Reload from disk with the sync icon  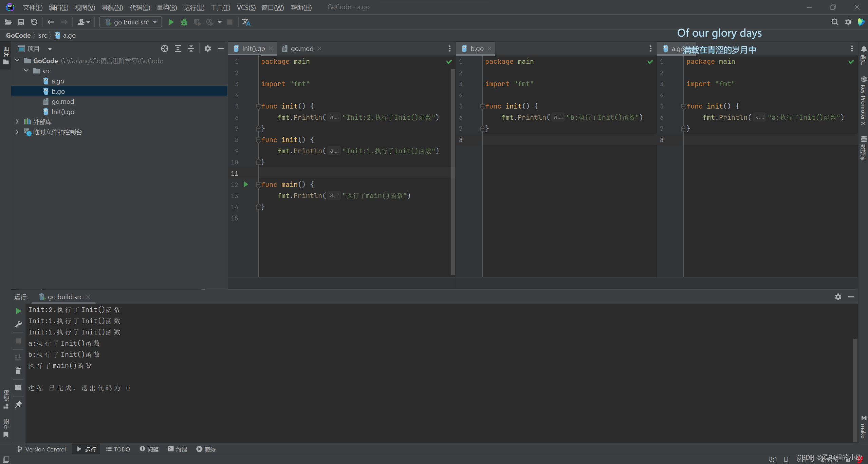(34, 22)
